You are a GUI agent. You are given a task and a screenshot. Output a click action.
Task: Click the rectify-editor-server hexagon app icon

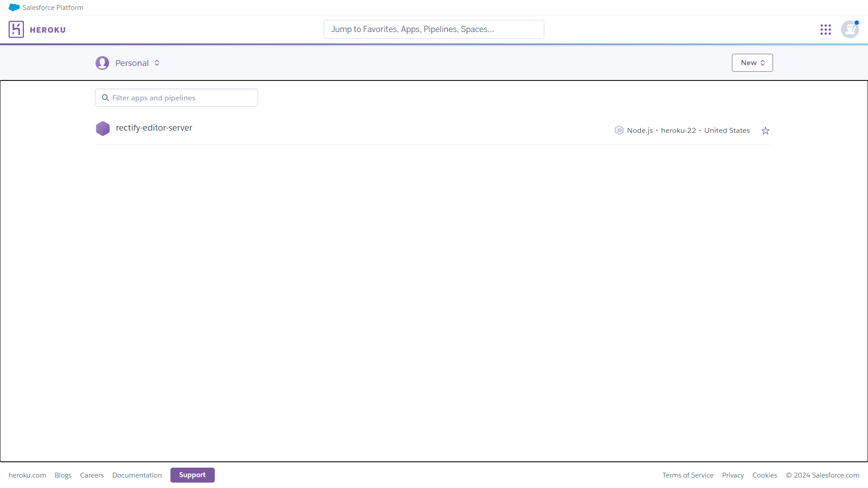point(103,128)
